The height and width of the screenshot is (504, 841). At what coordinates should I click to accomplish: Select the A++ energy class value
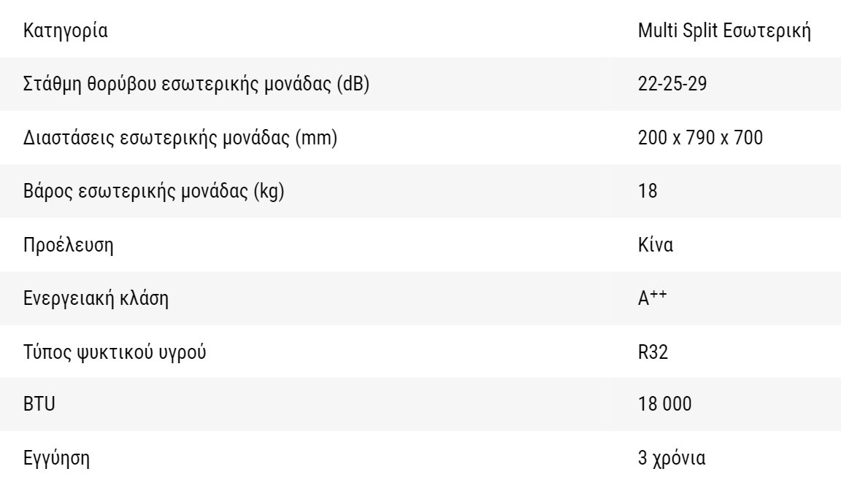(x=652, y=298)
